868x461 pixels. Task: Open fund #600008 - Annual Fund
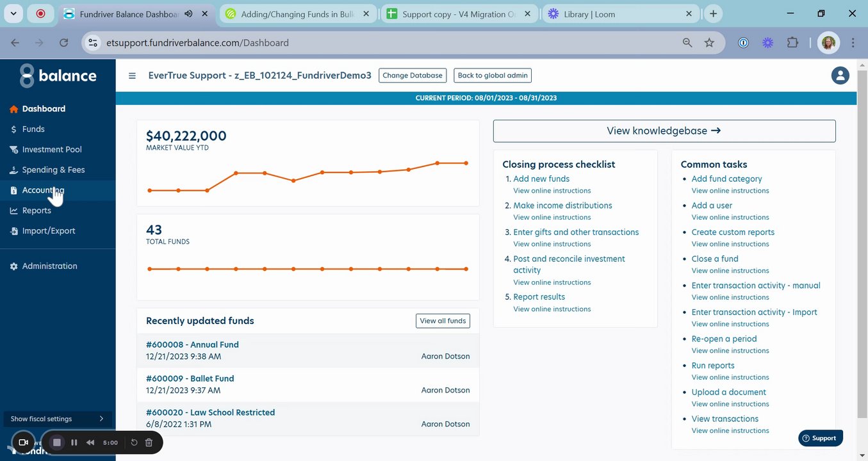192,344
